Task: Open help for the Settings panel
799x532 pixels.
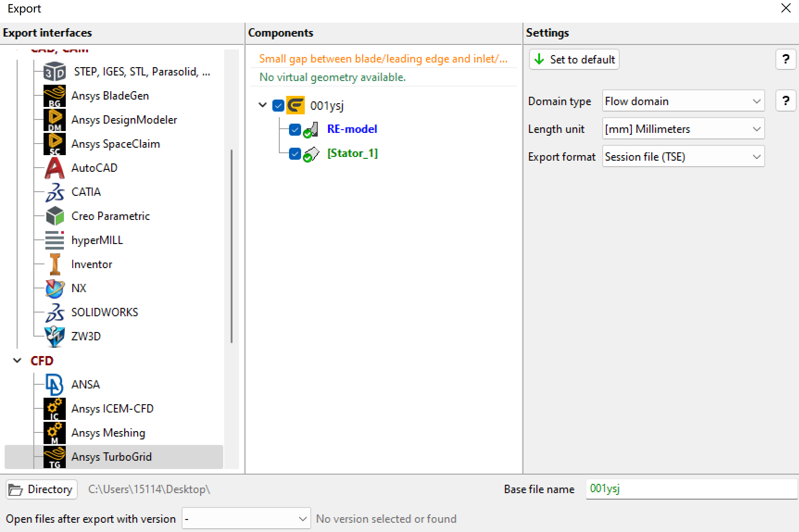Action: pyautogui.click(x=786, y=59)
